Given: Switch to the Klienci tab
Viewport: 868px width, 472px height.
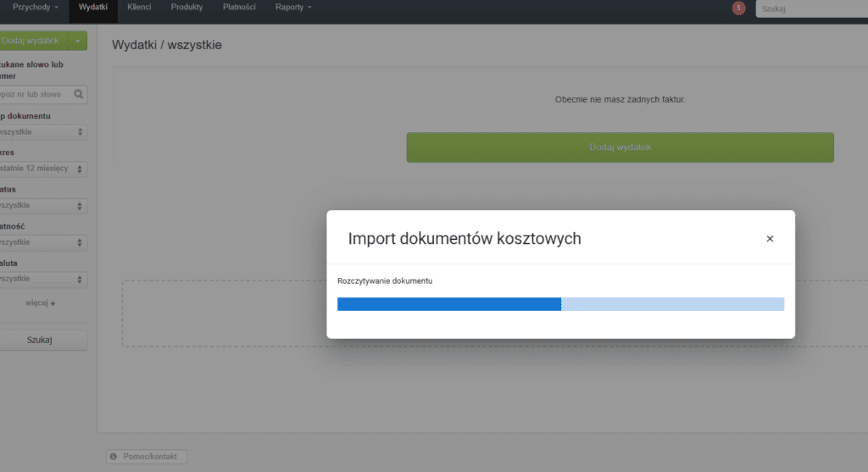Looking at the screenshot, I should point(139,8).
